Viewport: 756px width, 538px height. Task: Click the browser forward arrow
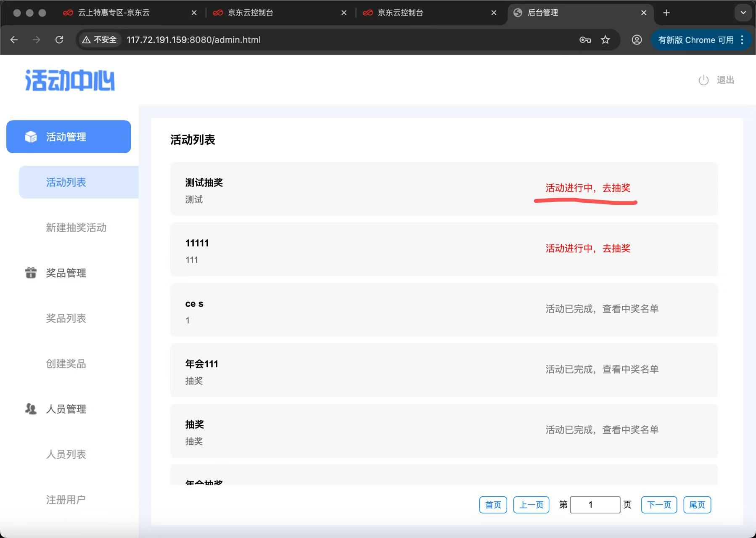37,40
